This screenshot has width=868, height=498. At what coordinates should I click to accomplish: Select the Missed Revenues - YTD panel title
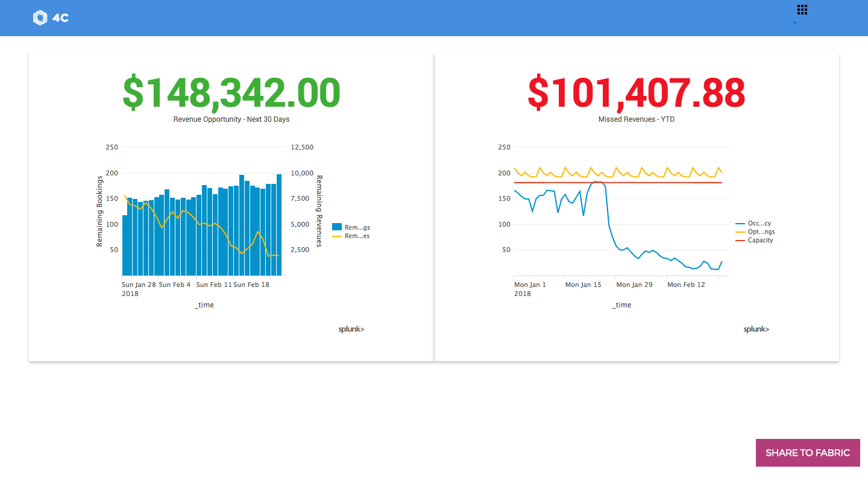636,119
